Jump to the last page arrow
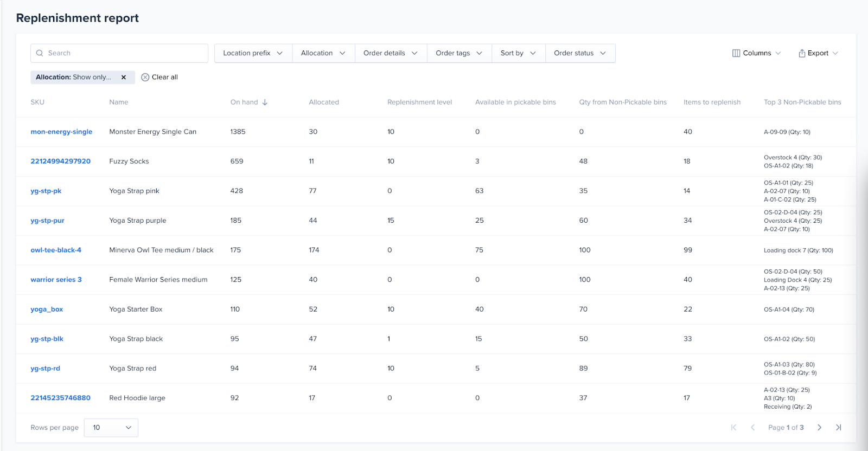The image size is (868, 451). [x=838, y=428]
